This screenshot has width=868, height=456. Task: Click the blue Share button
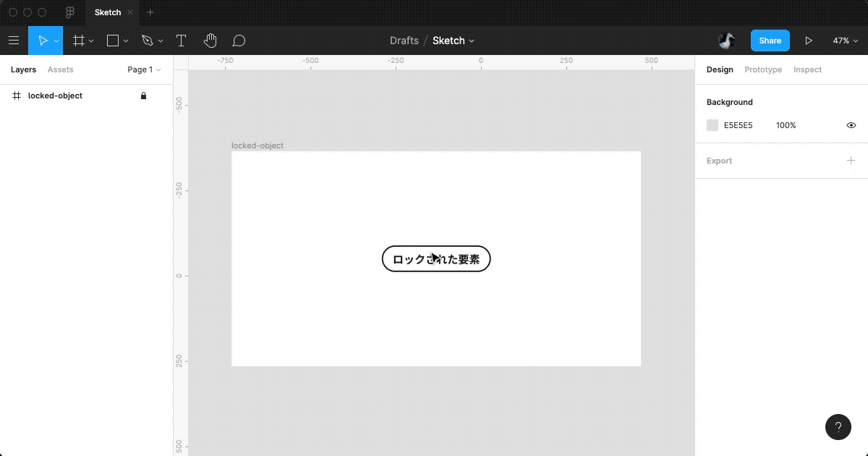click(770, 41)
